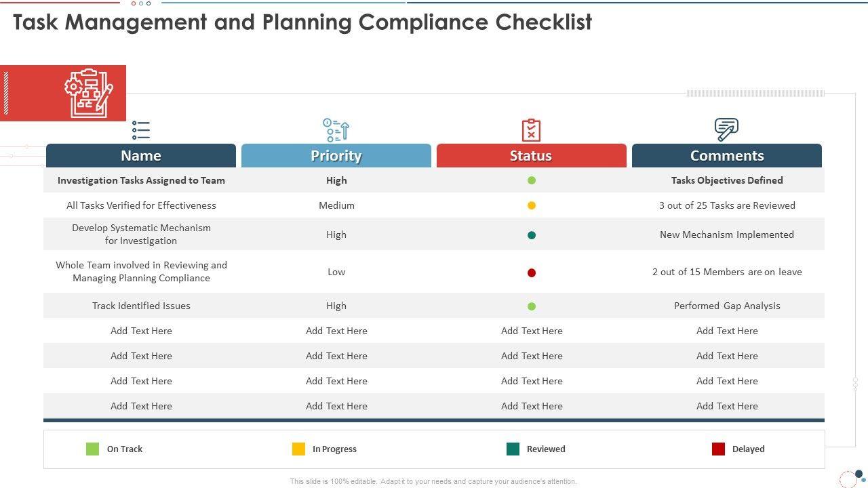This screenshot has width=868, height=488.
Task: Select the Status column header
Action: (x=531, y=156)
